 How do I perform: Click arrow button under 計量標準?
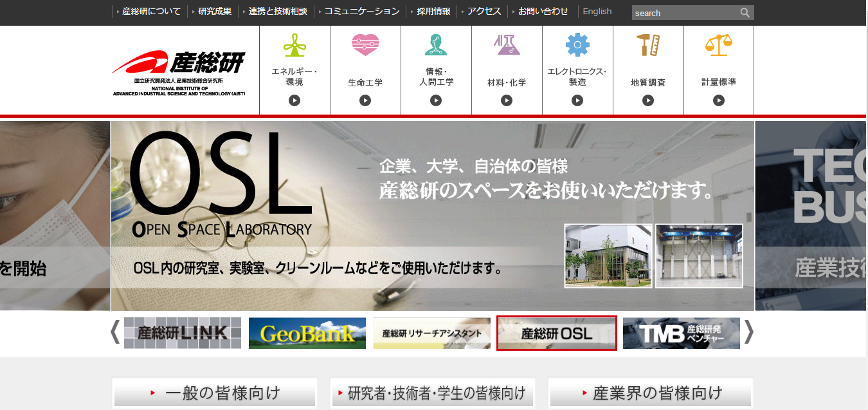[719, 100]
